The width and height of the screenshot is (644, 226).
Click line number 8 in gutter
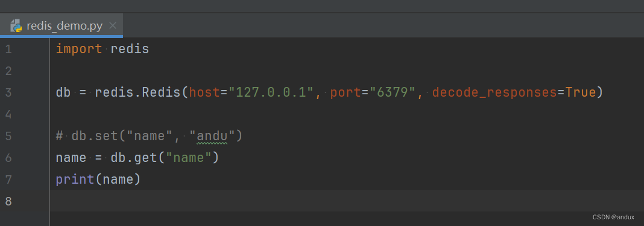coord(8,201)
